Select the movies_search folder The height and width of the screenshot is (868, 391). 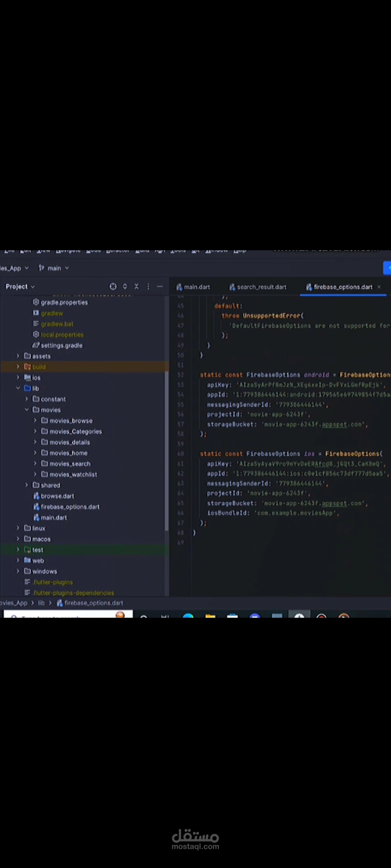point(70,464)
